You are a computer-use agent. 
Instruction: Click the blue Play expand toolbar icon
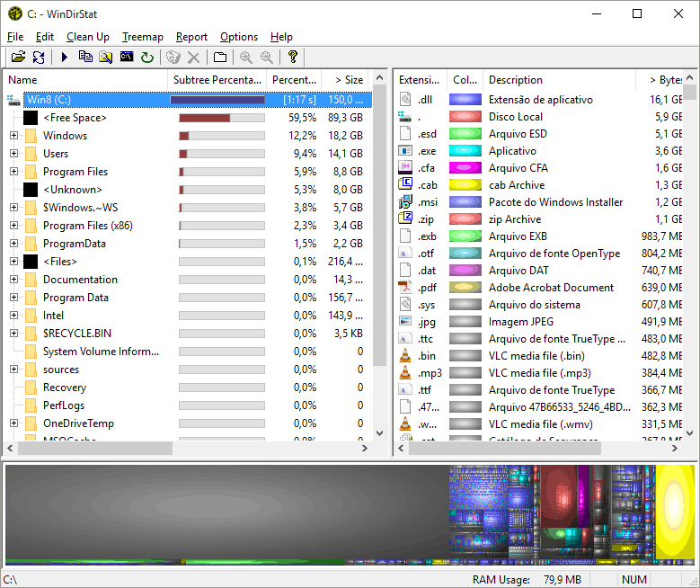(65, 57)
